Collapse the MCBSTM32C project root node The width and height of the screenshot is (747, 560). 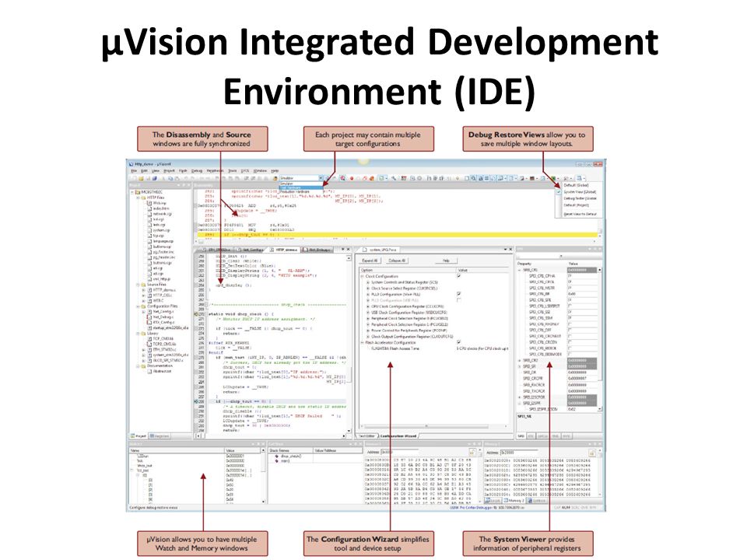[133, 192]
